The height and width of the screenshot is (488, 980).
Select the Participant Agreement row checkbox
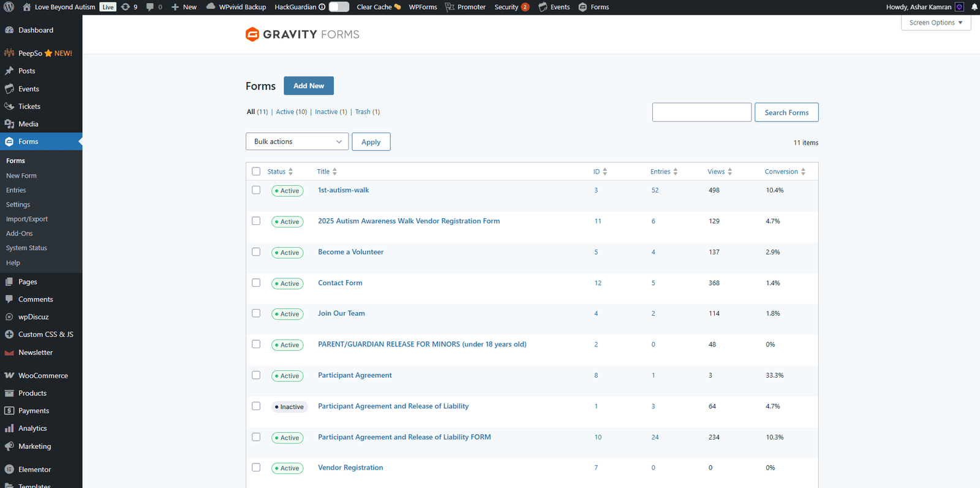(256, 375)
